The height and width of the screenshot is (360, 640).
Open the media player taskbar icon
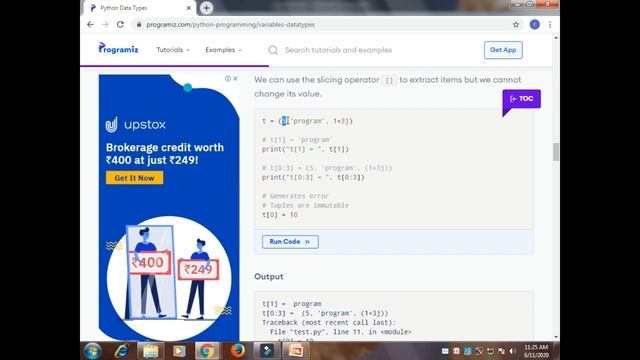pyautogui.click(x=179, y=351)
